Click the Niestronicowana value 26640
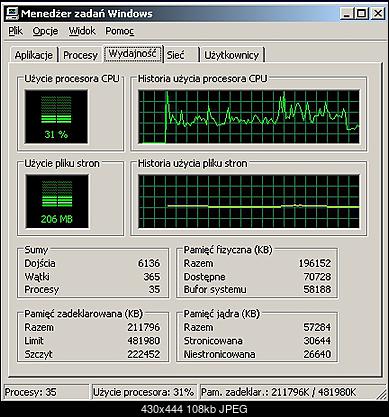 pos(317,354)
